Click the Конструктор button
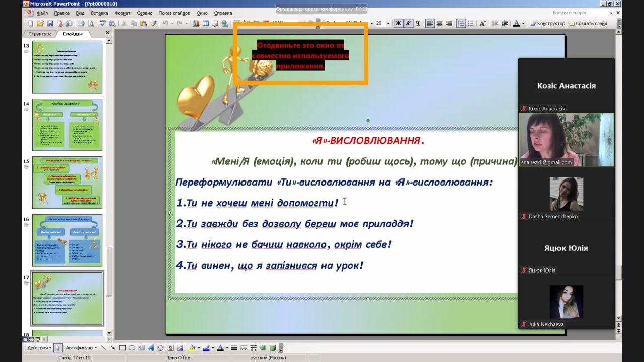This screenshot has height=362, width=644. (x=547, y=23)
